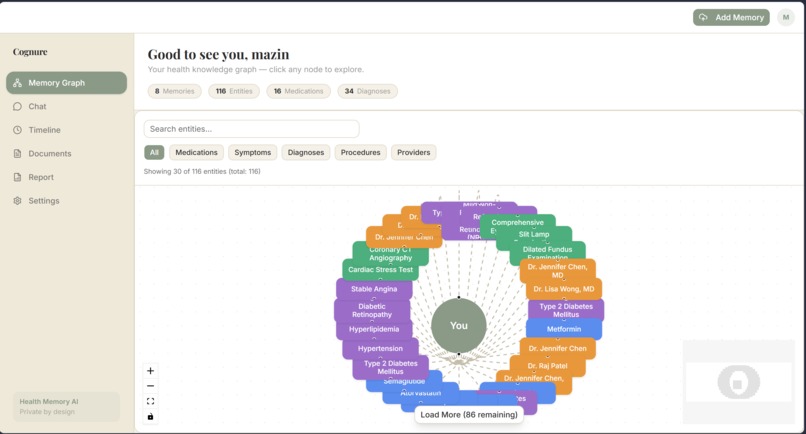The height and width of the screenshot is (434, 806).
Task: Select the Hypertension node
Action: (x=380, y=349)
